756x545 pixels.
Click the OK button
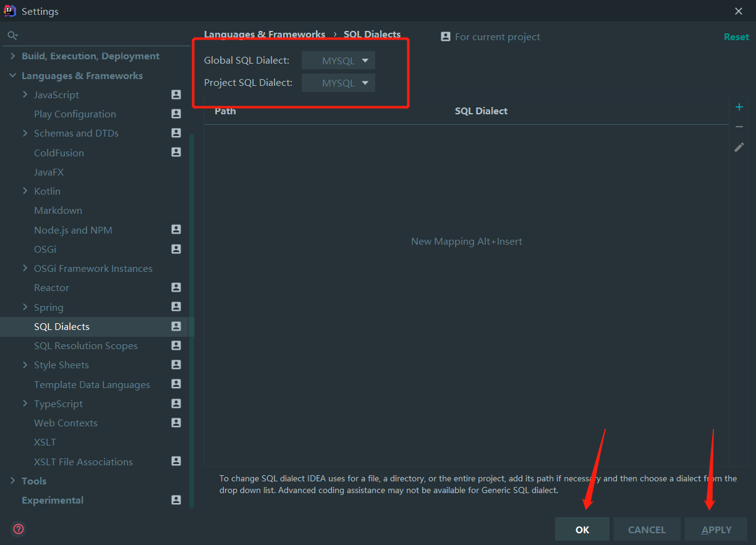click(x=582, y=530)
